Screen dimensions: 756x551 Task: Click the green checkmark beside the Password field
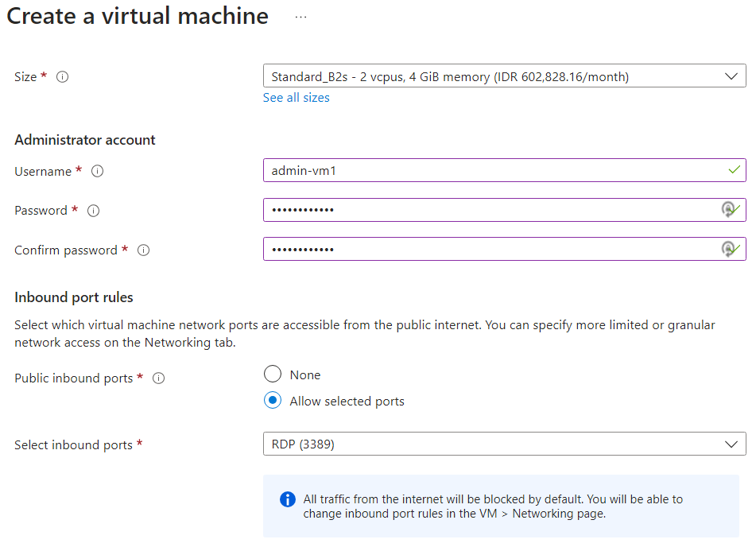pyautogui.click(x=733, y=209)
